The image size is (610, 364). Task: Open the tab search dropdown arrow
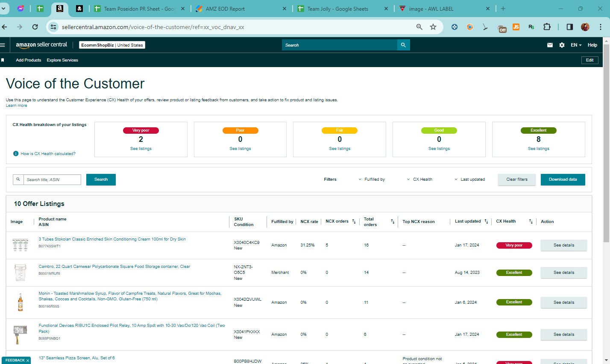3,9
